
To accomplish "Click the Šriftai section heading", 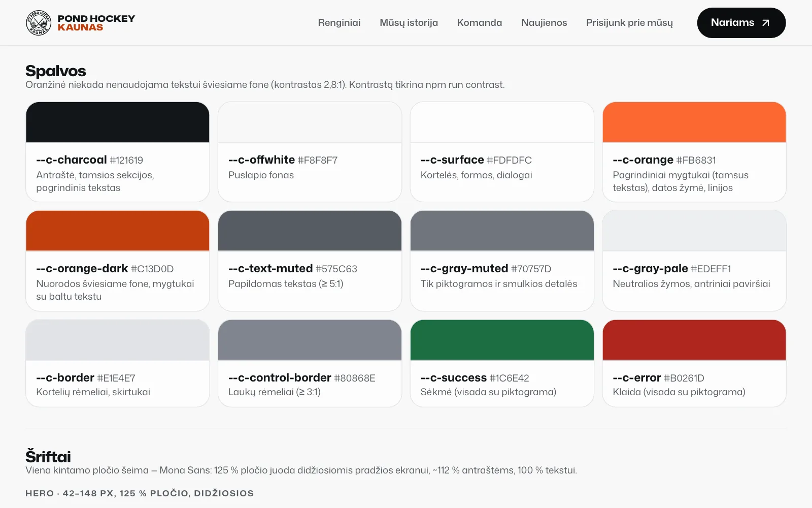I will click(x=48, y=456).
